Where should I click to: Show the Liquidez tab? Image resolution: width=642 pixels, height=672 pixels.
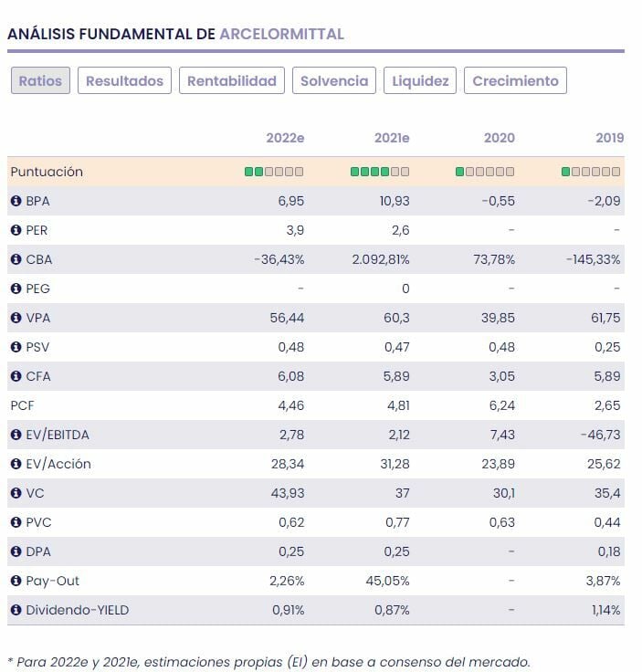coord(420,80)
